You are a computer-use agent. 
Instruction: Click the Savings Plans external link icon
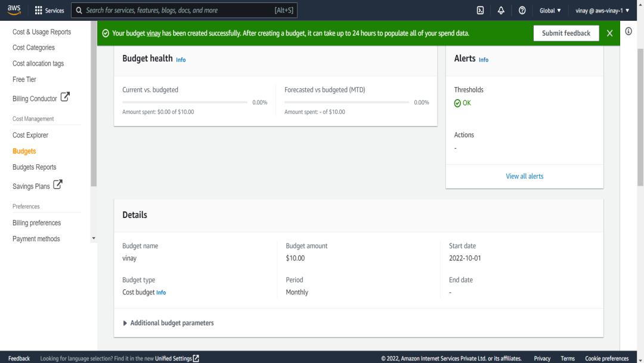tap(57, 184)
